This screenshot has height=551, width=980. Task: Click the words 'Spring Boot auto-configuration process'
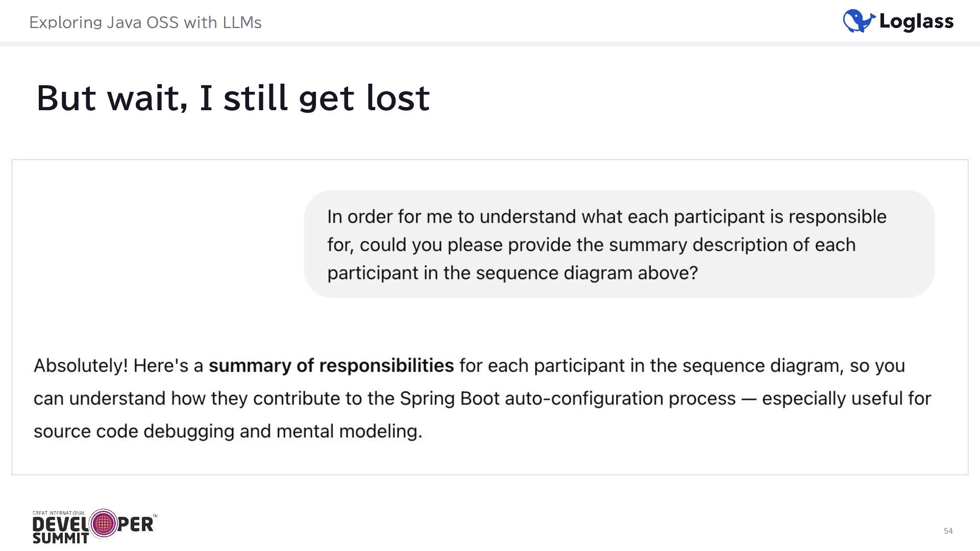tap(568, 398)
